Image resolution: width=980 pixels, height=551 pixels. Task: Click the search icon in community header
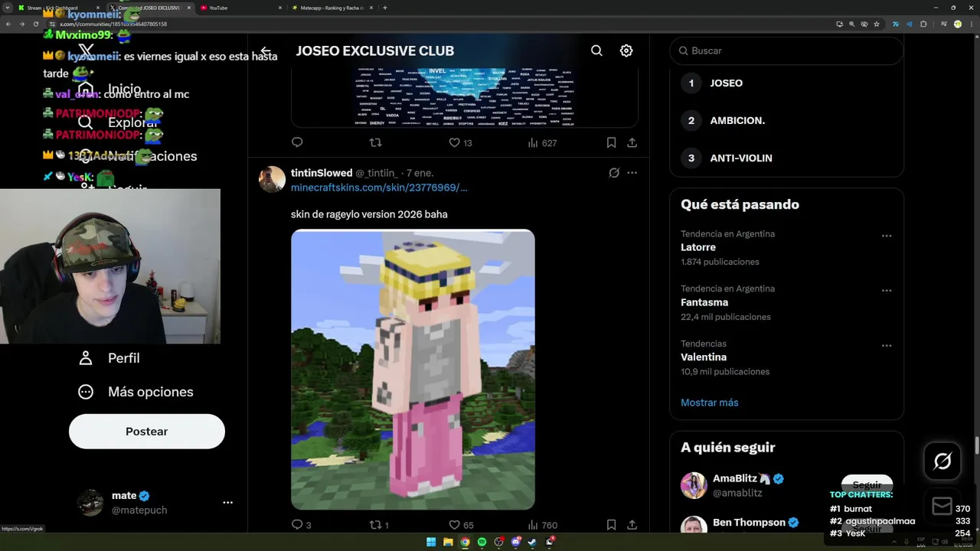[596, 51]
